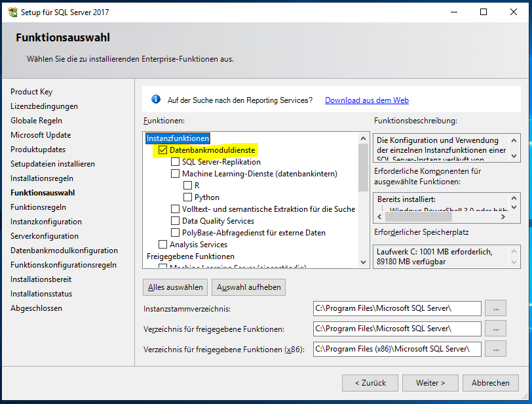
Task: Click down arrow in Bereits installiert box
Action: [514, 207]
